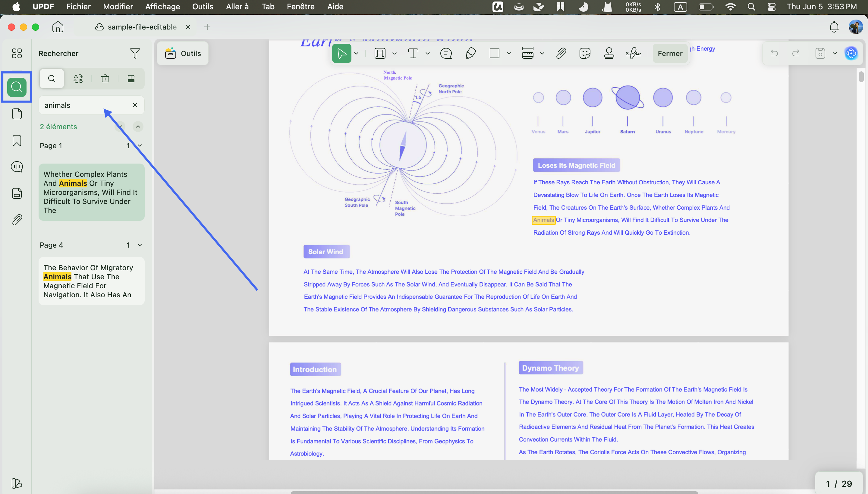
Task: Click the Outils button
Action: coord(183,53)
